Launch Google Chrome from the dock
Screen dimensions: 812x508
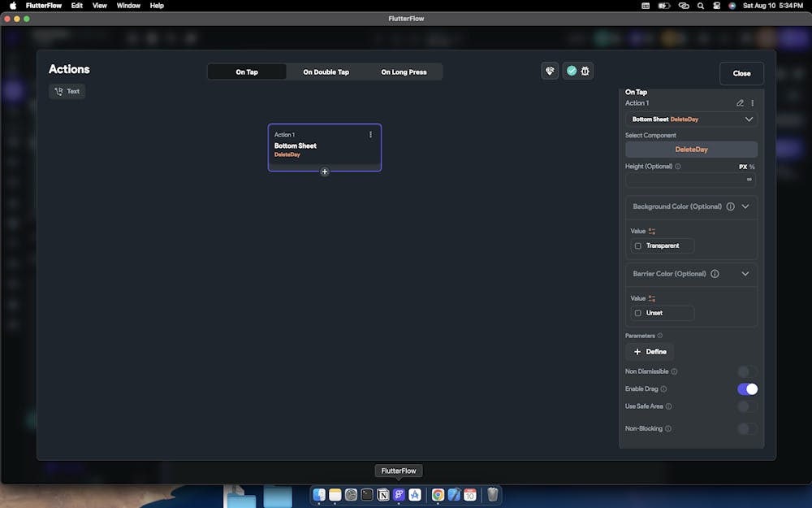point(438,494)
